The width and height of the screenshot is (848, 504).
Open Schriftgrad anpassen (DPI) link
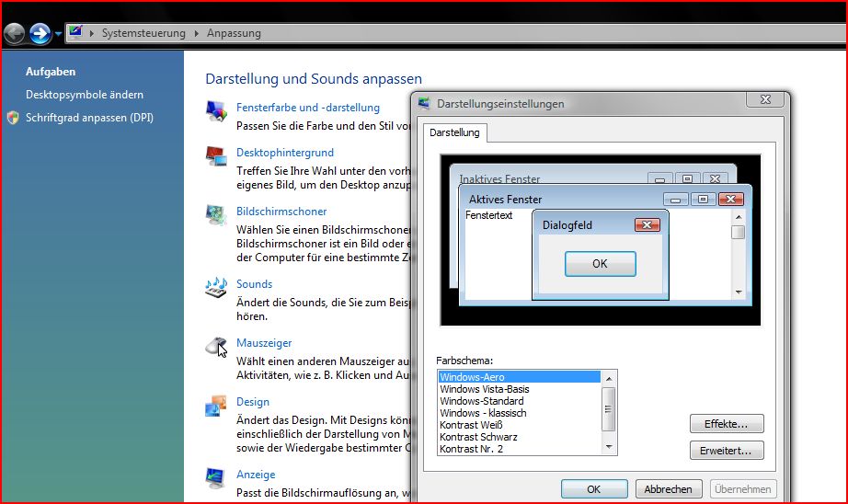pos(89,118)
